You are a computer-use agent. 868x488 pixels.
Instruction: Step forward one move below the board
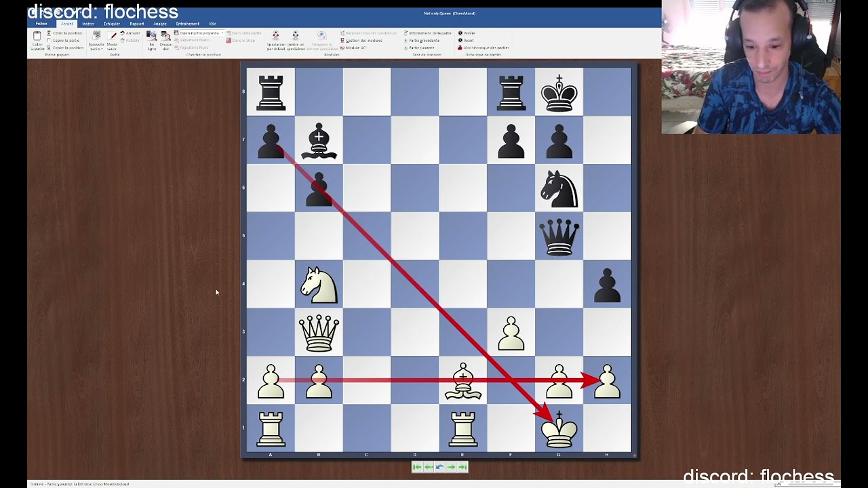(x=451, y=467)
